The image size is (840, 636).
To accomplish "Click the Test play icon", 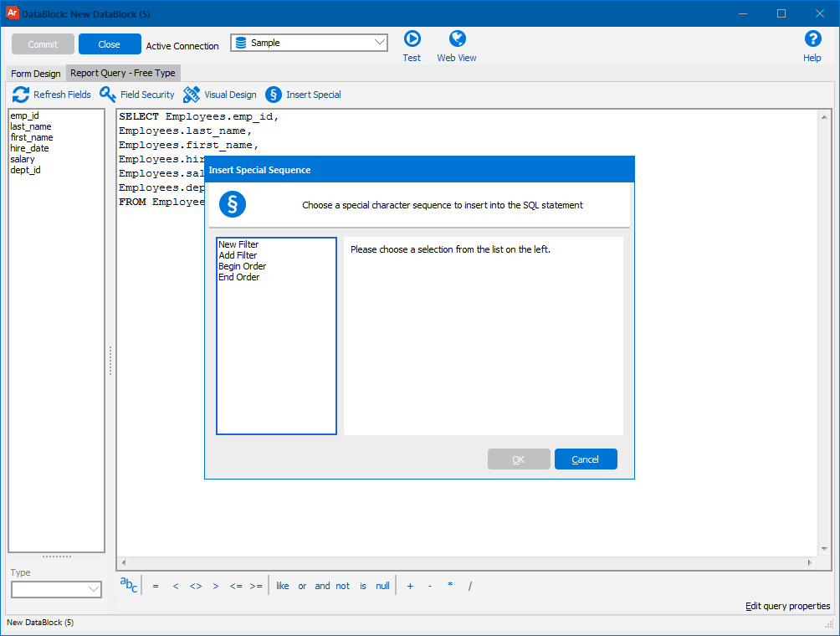I will pos(412,39).
